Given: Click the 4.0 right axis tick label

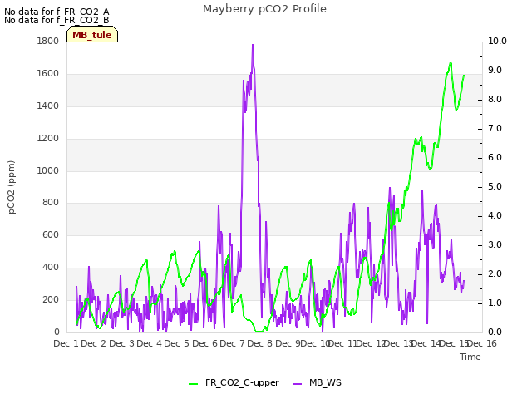Looking at the screenshot, I should point(495,216).
